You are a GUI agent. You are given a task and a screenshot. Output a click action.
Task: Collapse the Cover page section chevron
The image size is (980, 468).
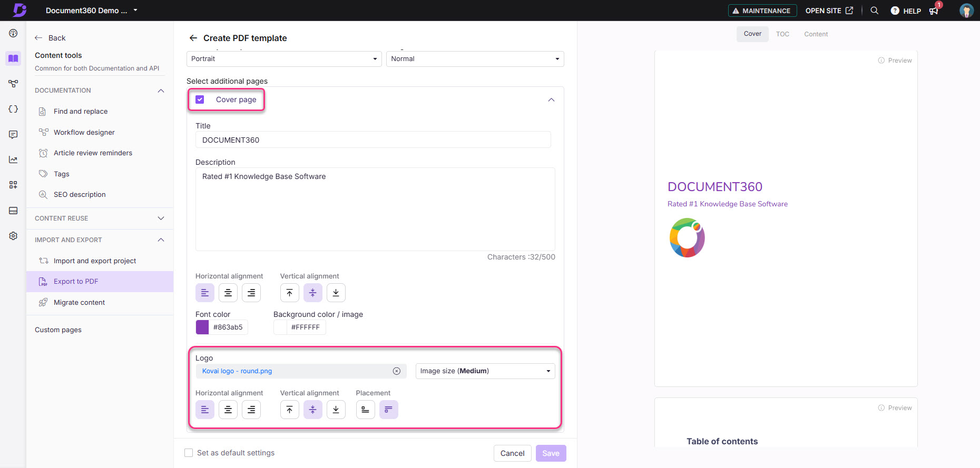click(551, 100)
